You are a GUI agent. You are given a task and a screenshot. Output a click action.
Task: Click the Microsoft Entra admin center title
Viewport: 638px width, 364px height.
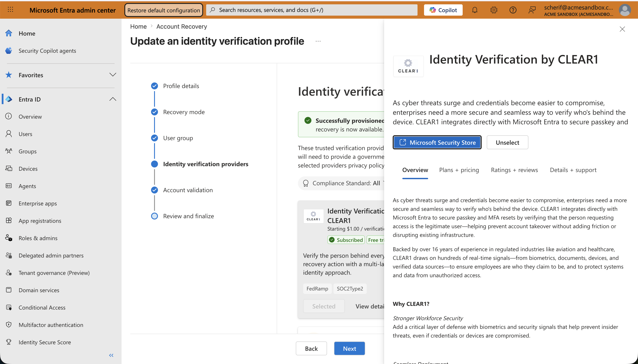coord(72,10)
